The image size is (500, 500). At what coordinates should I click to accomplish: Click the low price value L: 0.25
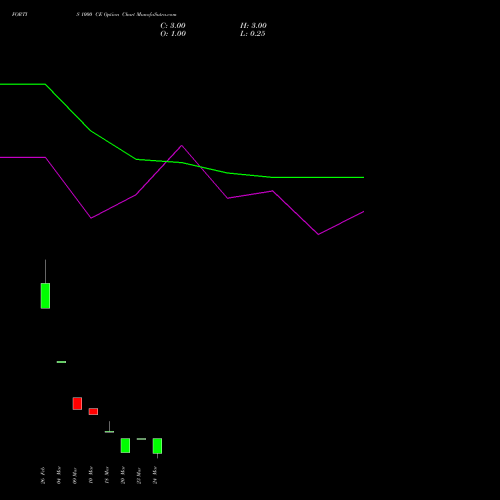(x=253, y=34)
